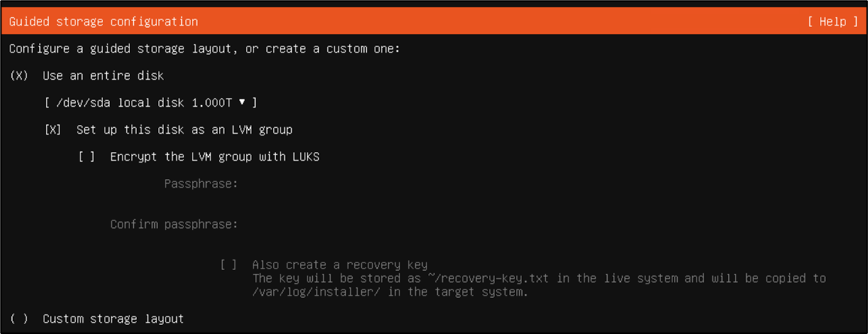Click "Set up this disk as an LVM group" text
Screen dimensions: 868x334
(x=184, y=130)
